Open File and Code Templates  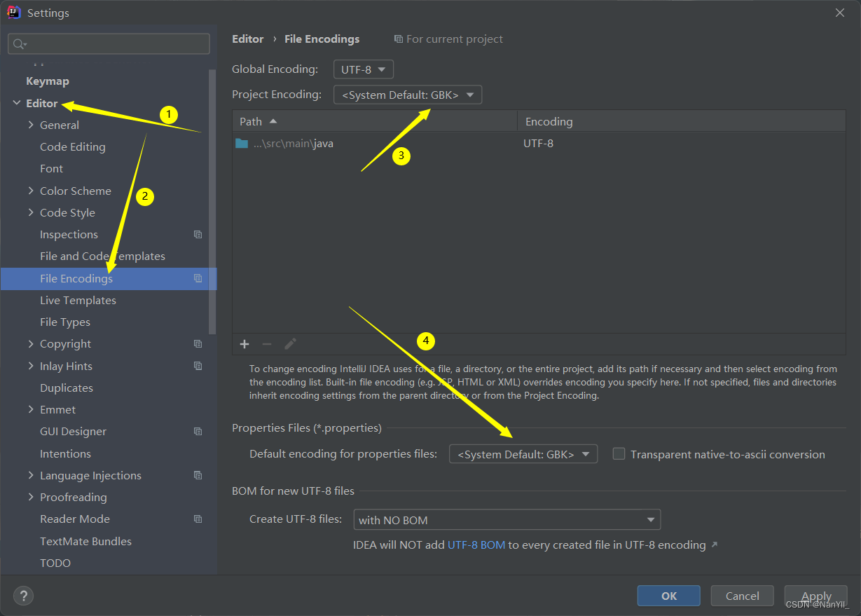click(x=102, y=256)
